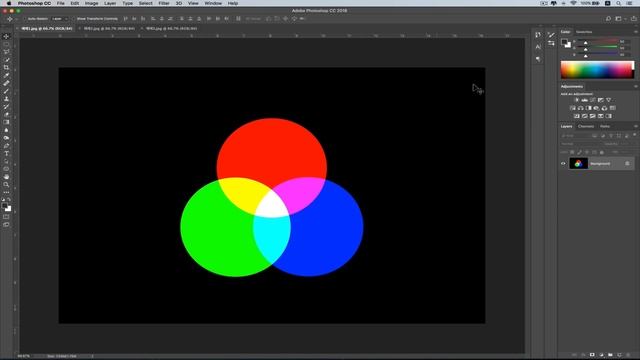Open the File menu
This screenshot has height=360, width=640.
pyautogui.click(x=60, y=3)
